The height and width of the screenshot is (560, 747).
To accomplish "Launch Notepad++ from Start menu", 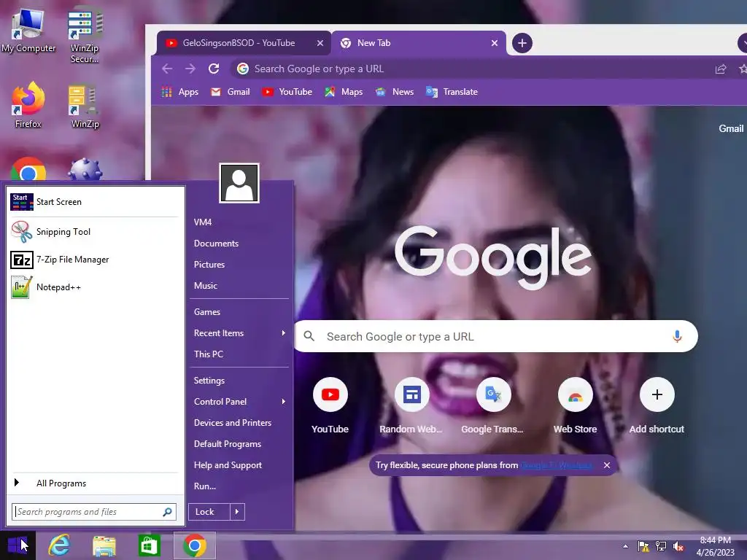I will click(94, 287).
